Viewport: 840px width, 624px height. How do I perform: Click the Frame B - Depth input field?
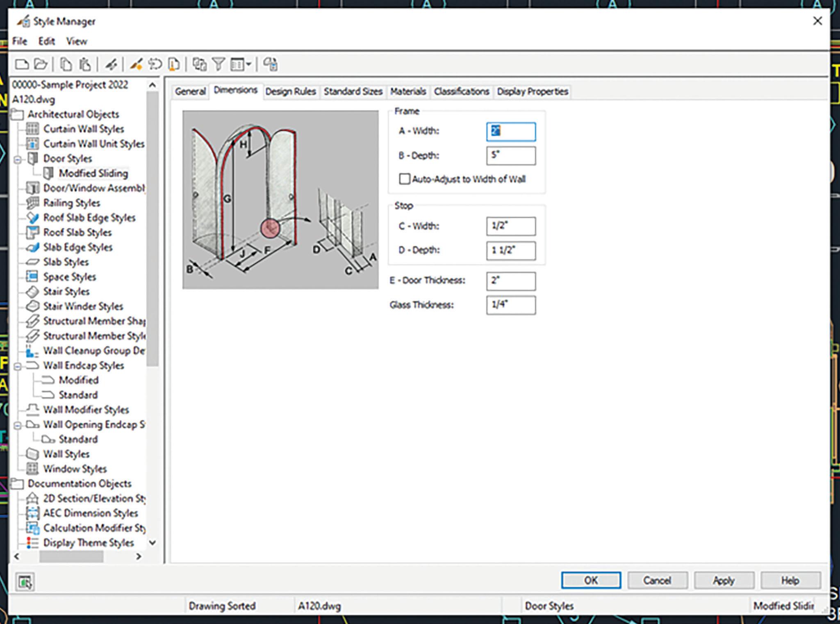coord(511,156)
